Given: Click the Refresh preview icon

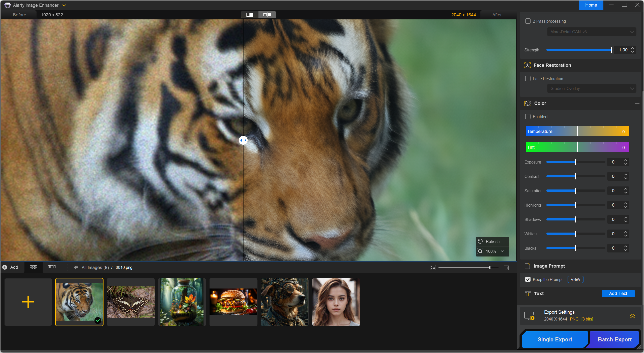Looking at the screenshot, I should tap(480, 241).
